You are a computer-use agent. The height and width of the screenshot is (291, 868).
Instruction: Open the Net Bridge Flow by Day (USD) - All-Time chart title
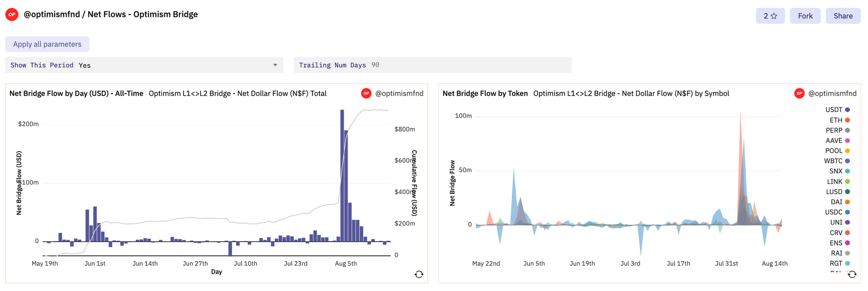point(76,93)
